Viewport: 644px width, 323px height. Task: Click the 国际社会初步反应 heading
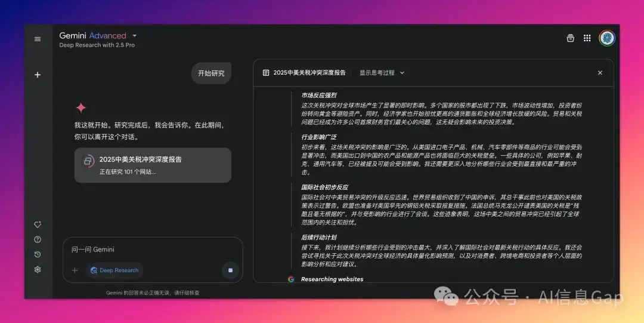[x=325, y=187]
